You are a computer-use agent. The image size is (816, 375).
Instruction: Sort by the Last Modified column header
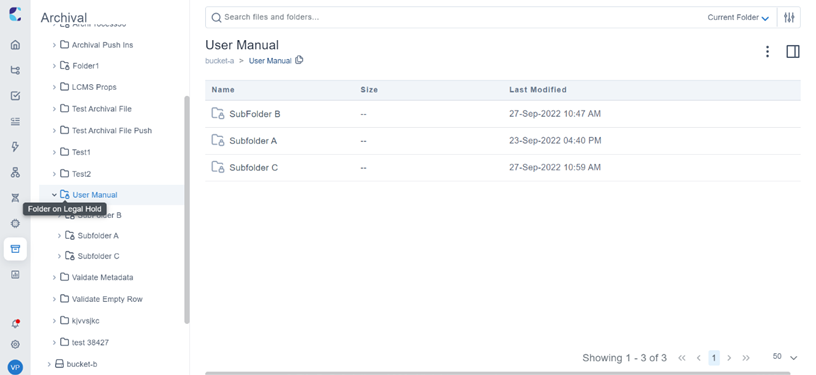click(x=538, y=89)
